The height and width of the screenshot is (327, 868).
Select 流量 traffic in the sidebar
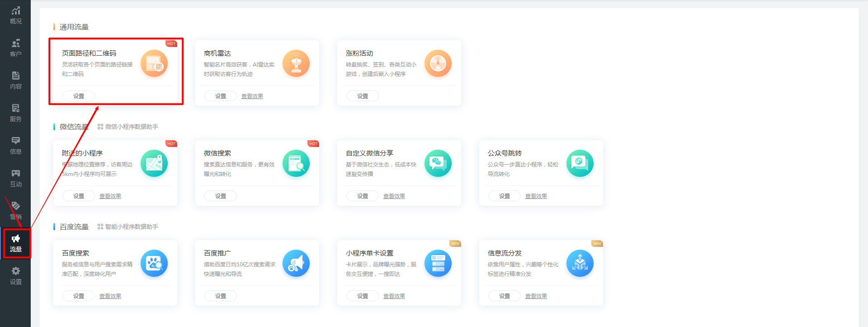[16, 243]
